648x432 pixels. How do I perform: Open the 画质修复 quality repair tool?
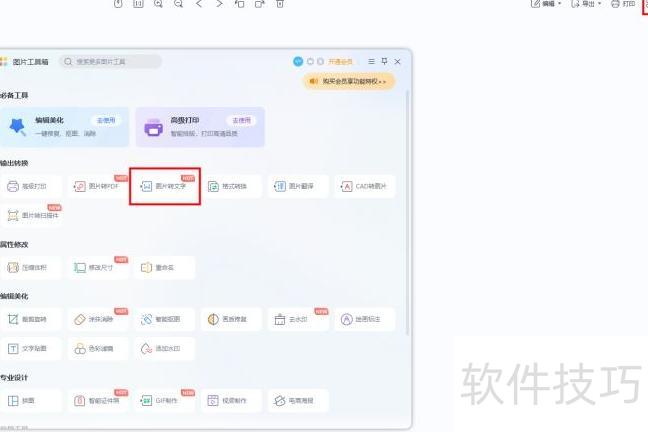coord(231,319)
